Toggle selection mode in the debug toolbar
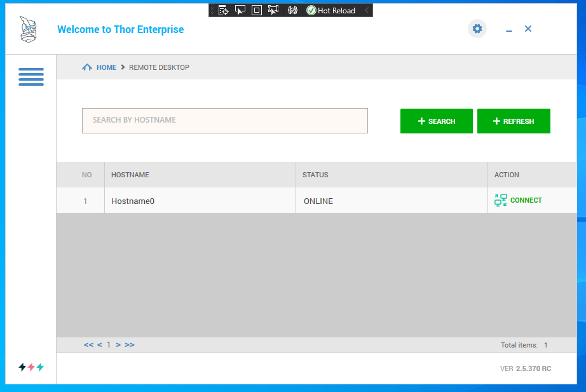The width and height of the screenshot is (586, 392). coord(240,10)
